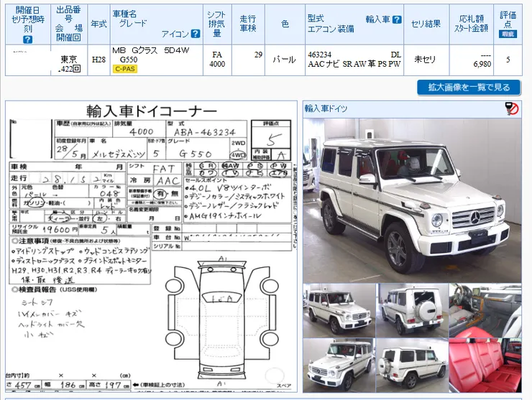
Task: Click 型式 エアコン 装備 header text
Action: pos(331,24)
